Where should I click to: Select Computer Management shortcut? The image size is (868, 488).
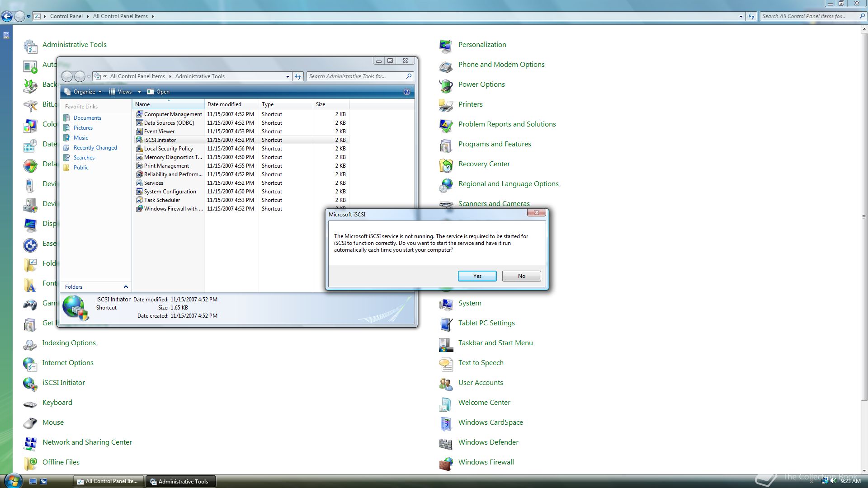pyautogui.click(x=173, y=114)
